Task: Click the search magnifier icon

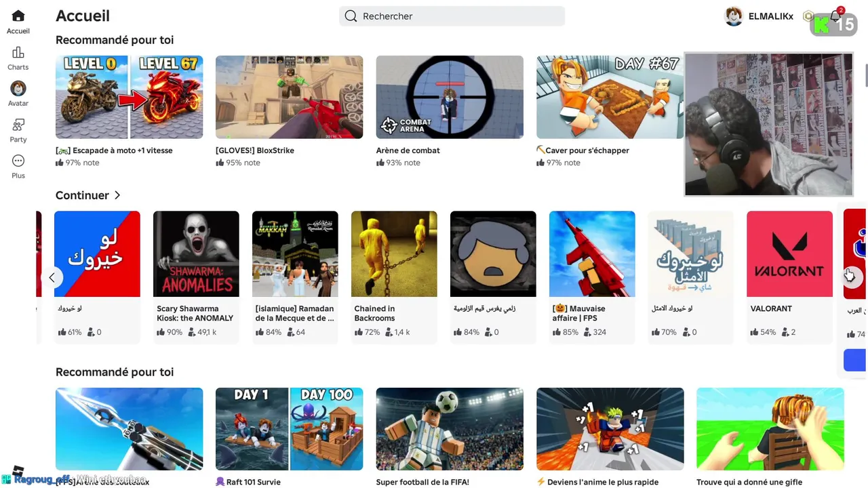Action: [x=351, y=16]
